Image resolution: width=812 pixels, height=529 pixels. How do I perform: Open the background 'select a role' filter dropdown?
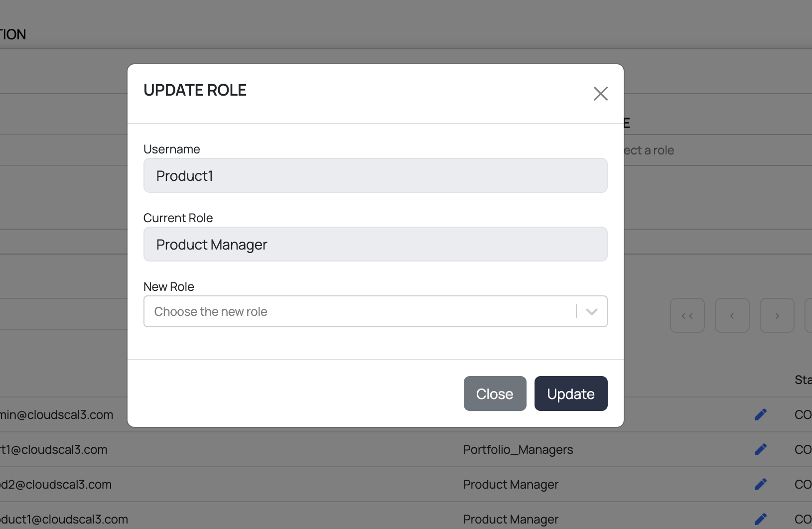tap(653, 150)
